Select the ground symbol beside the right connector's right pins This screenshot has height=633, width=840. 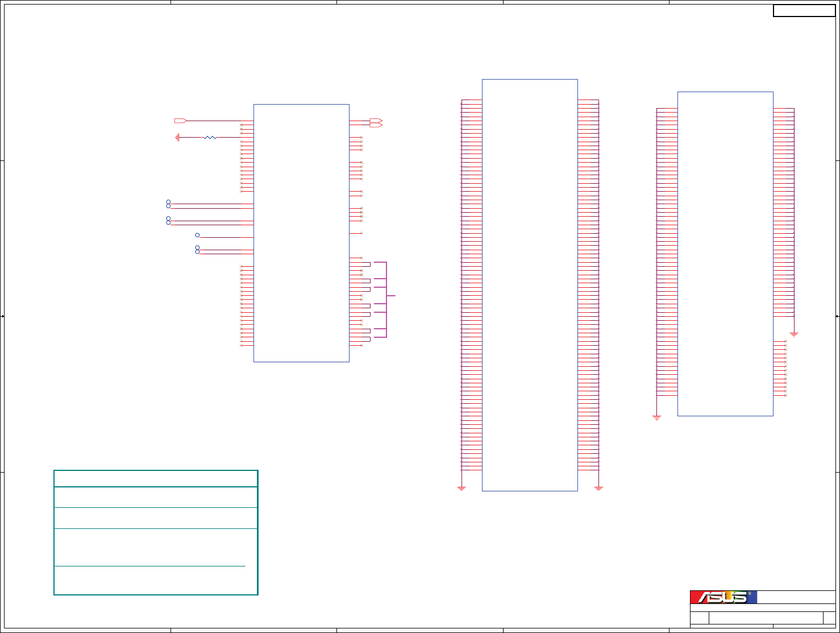coord(794,334)
